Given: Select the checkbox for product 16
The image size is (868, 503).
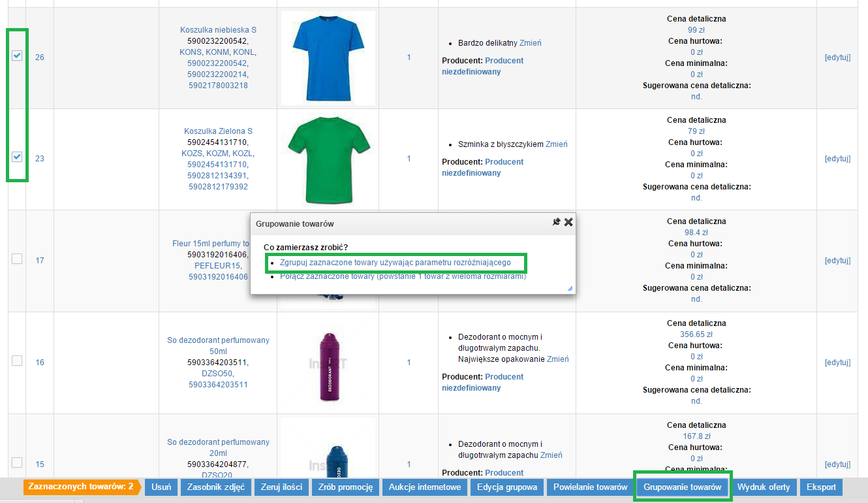Looking at the screenshot, I should click(x=17, y=361).
